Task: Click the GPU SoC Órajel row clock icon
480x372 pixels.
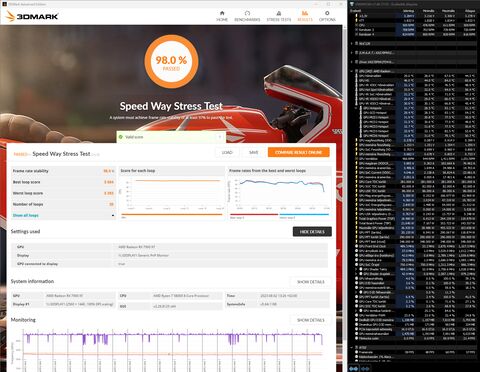Action: [356, 265]
